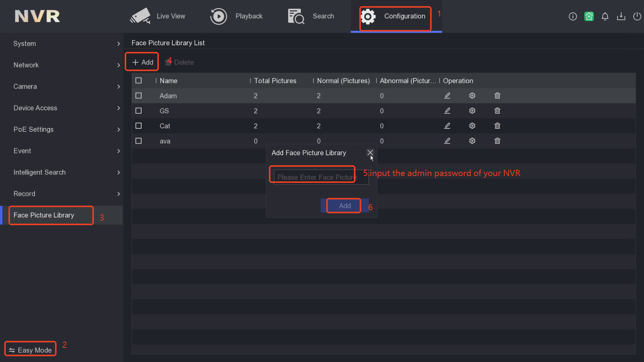This screenshot has width=644, height=362.
Task: Tick the checkbox for Cat library
Action: point(138,126)
